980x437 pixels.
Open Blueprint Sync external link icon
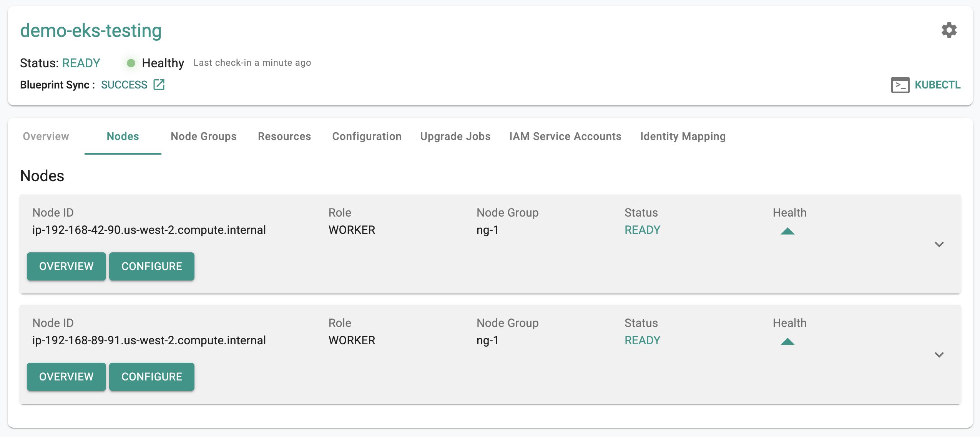(159, 85)
